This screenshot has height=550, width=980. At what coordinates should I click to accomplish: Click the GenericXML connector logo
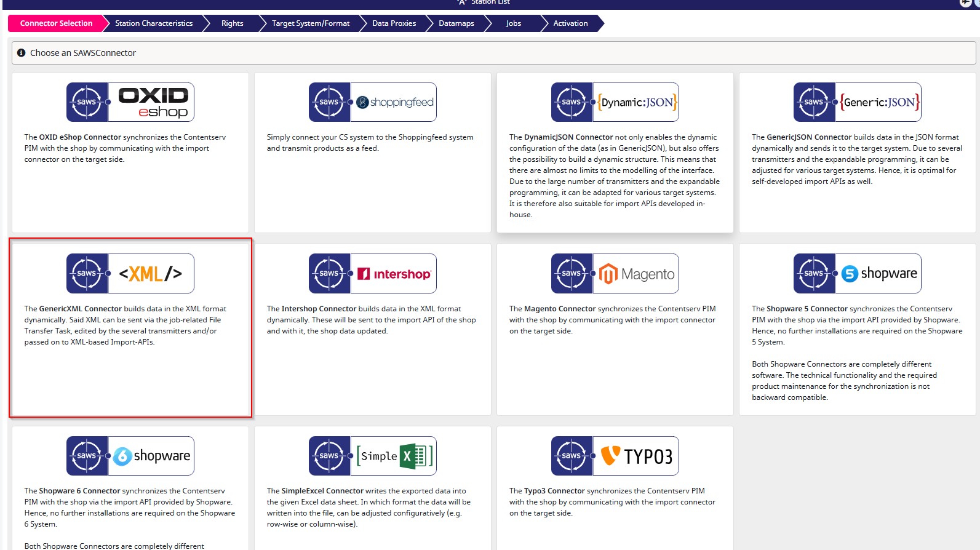tap(130, 273)
